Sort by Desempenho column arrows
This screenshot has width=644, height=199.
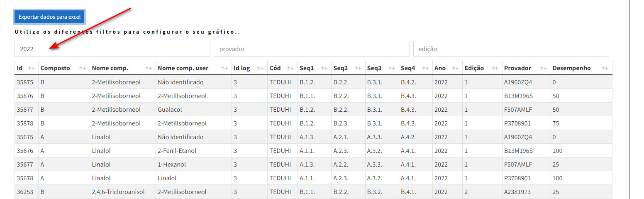click(605, 68)
